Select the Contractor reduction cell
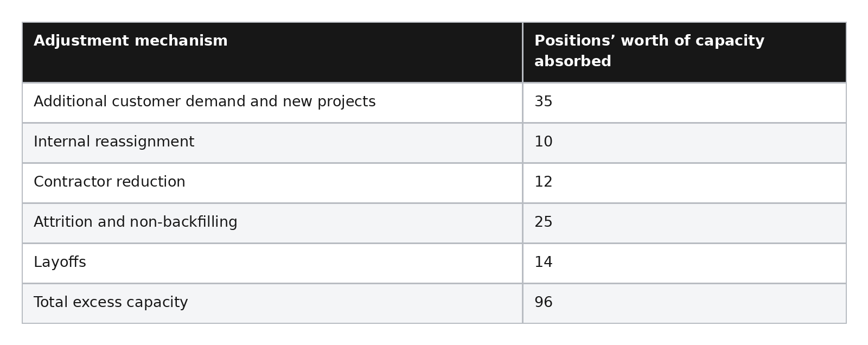The image size is (868, 345). (272, 183)
